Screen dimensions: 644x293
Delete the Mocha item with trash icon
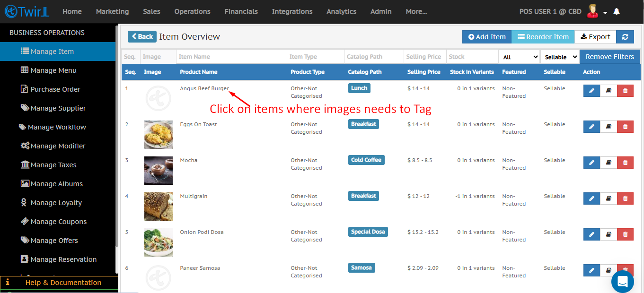point(625,162)
